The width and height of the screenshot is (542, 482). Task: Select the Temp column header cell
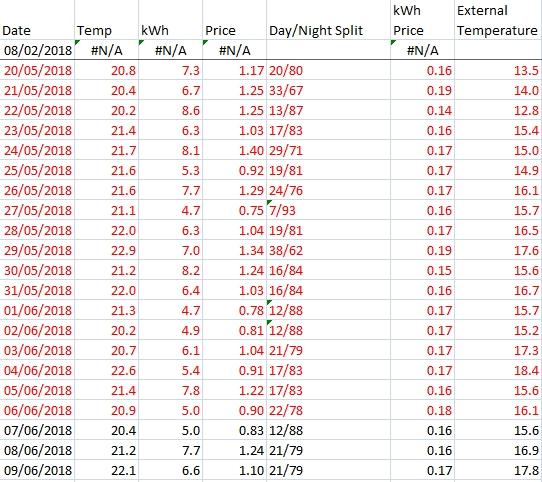[106, 20]
